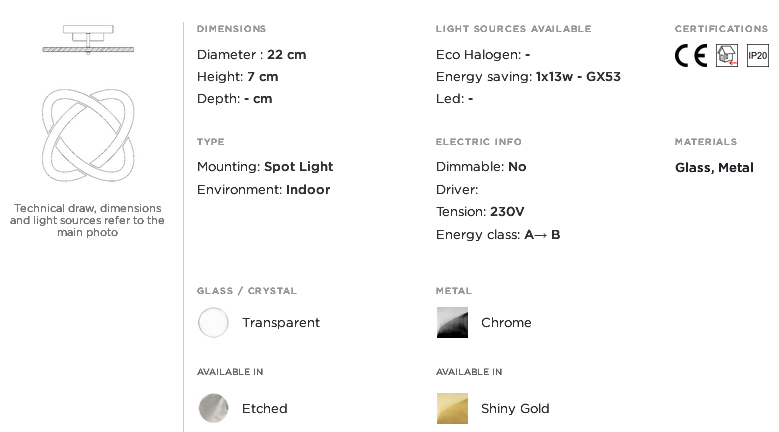The image size is (779, 432).
Task: Click the Energy saving 1x13w GX53 text
Action: tap(528, 77)
